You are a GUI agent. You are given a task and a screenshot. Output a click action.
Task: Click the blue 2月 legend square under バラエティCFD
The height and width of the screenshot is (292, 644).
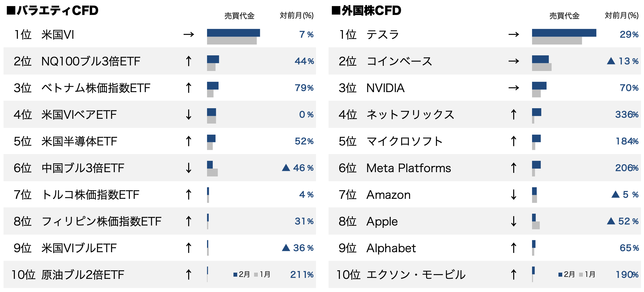[235, 275]
